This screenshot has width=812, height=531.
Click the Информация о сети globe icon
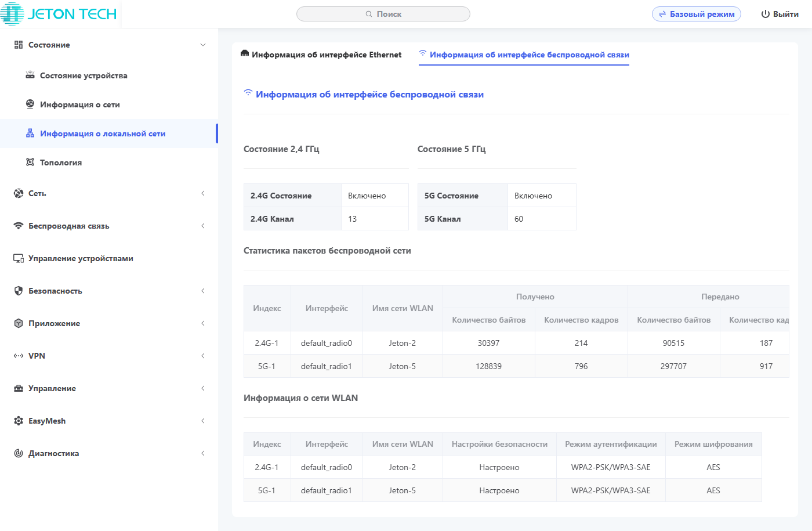pyautogui.click(x=30, y=104)
